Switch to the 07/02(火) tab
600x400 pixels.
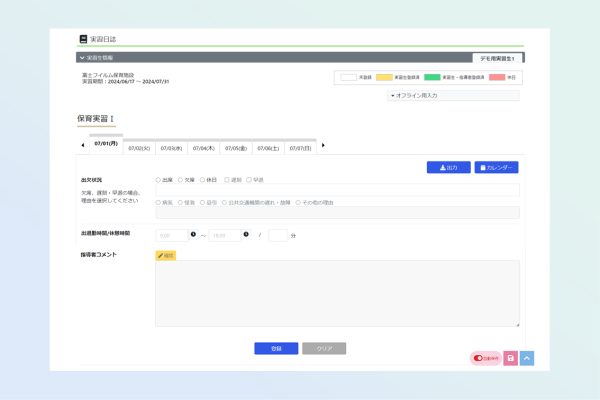tap(139, 148)
